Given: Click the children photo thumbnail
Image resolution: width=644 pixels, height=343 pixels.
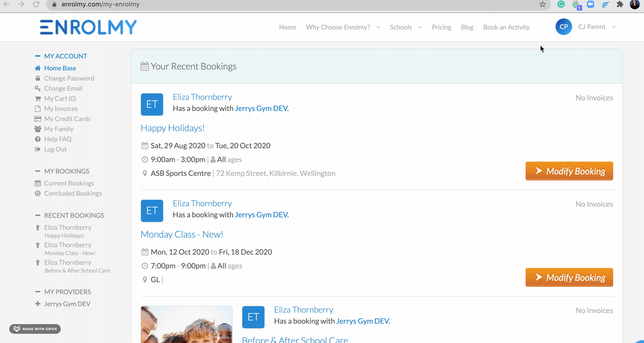Looking at the screenshot, I should [x=186, y=325].
